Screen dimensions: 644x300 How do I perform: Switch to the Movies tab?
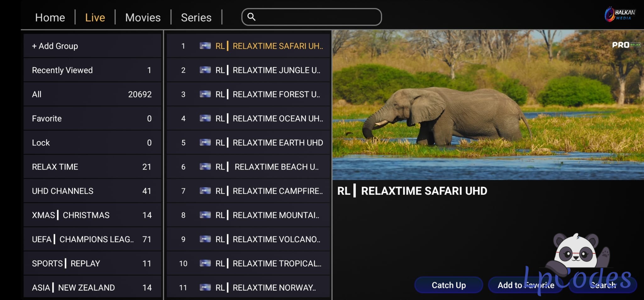coord(143,18)
